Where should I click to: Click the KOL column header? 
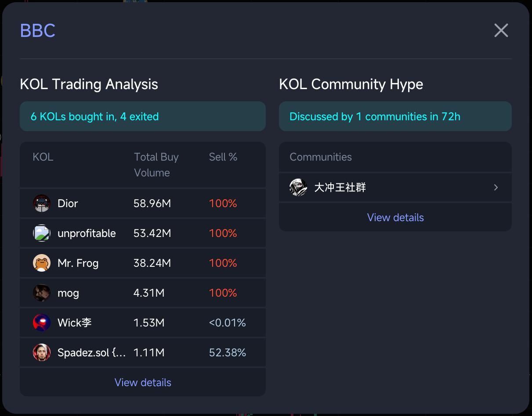coord(43,157)
